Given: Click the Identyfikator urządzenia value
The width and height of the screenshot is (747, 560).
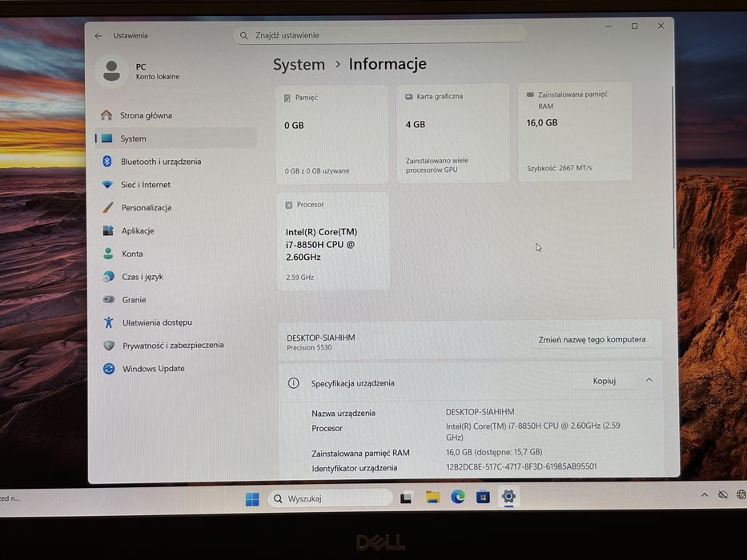Looking at the screenshot, I should coord(521,466).
